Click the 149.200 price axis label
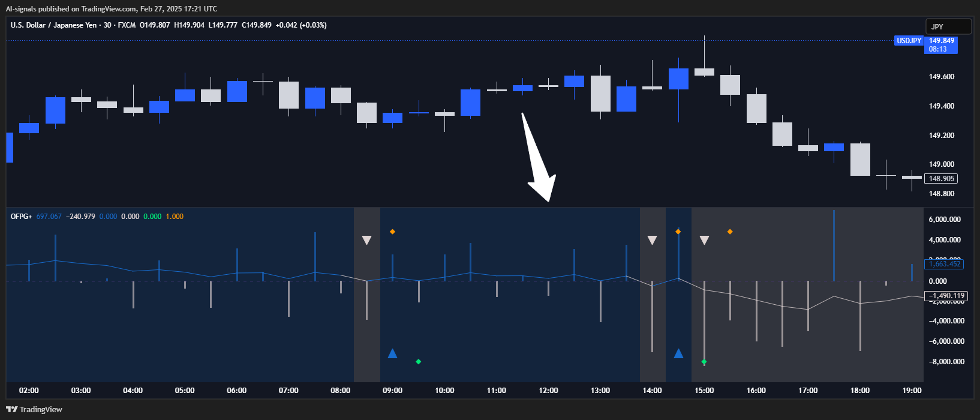This screenshot has width=980, height=420. [x=942, y=136]
